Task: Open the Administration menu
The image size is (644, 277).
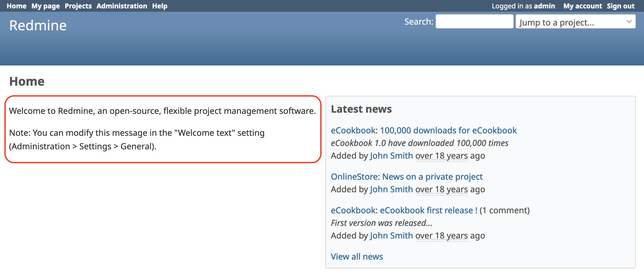Action: coord(122,6)
